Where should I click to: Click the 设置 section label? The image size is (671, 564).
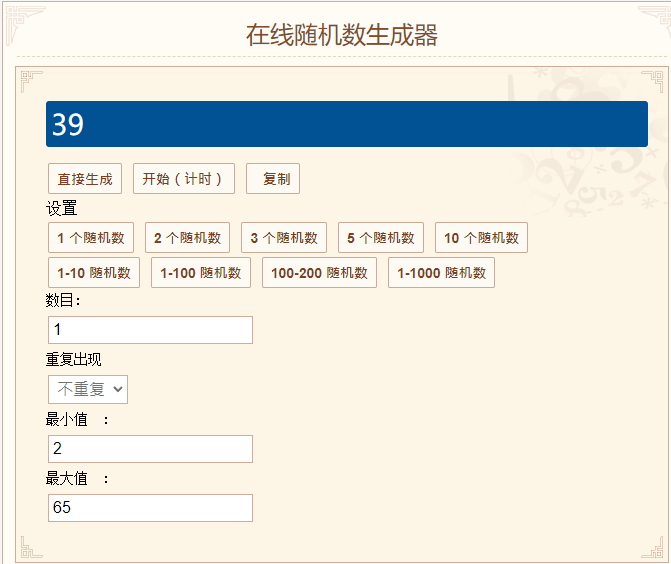tap(61, 208)
